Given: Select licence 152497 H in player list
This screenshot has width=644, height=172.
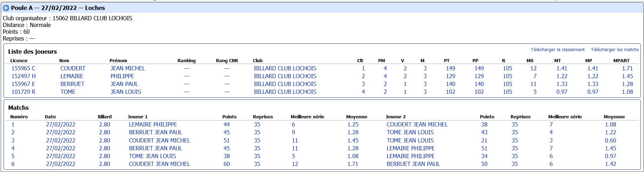Looking at the screenshot, I should pos(23,76).
